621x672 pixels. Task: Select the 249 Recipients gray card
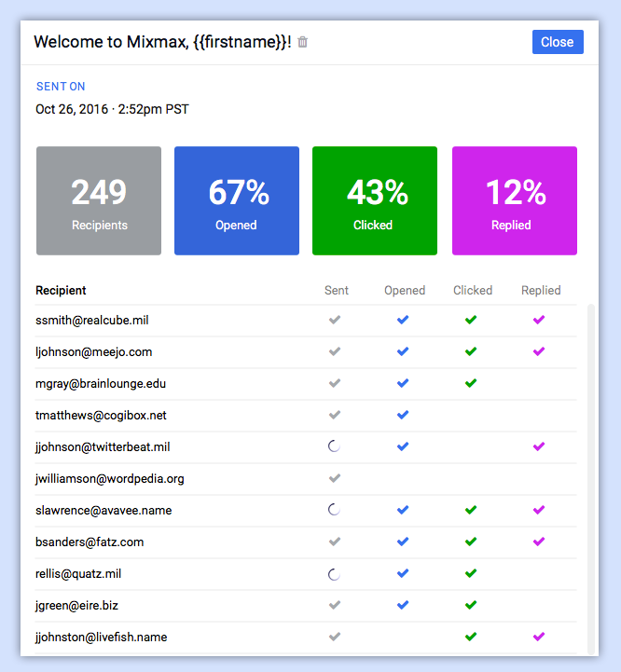tap(99, 200)
